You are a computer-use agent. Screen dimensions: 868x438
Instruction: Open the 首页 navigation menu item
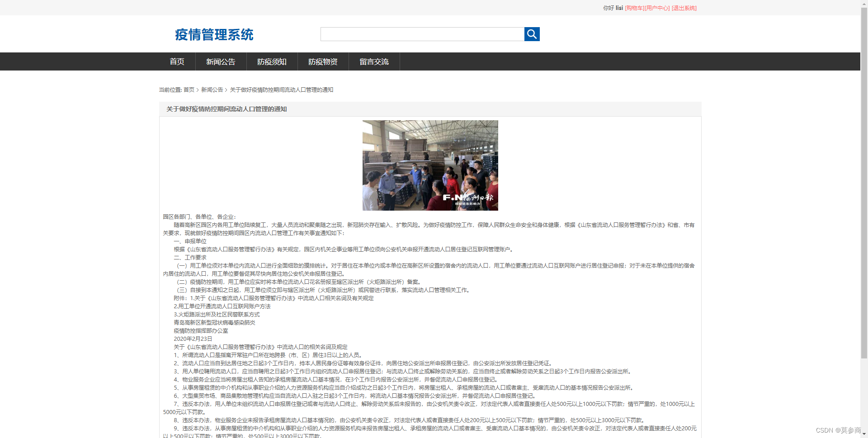coord(177,61)
